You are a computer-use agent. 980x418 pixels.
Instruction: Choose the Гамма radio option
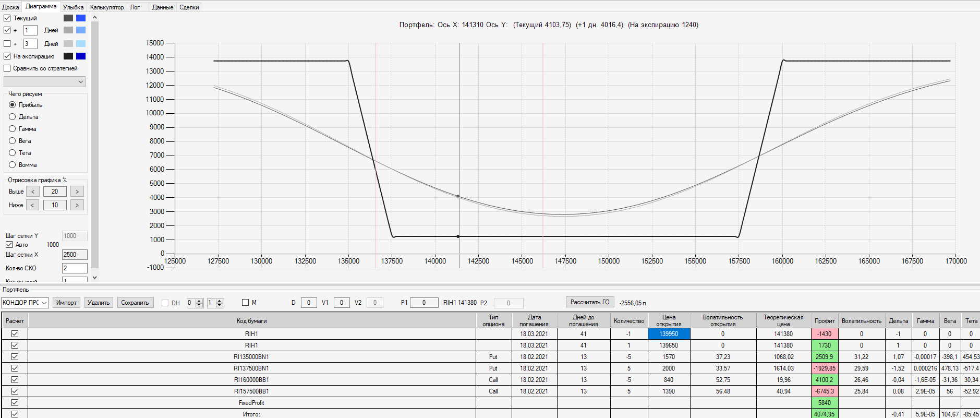(x=13, y=129)
